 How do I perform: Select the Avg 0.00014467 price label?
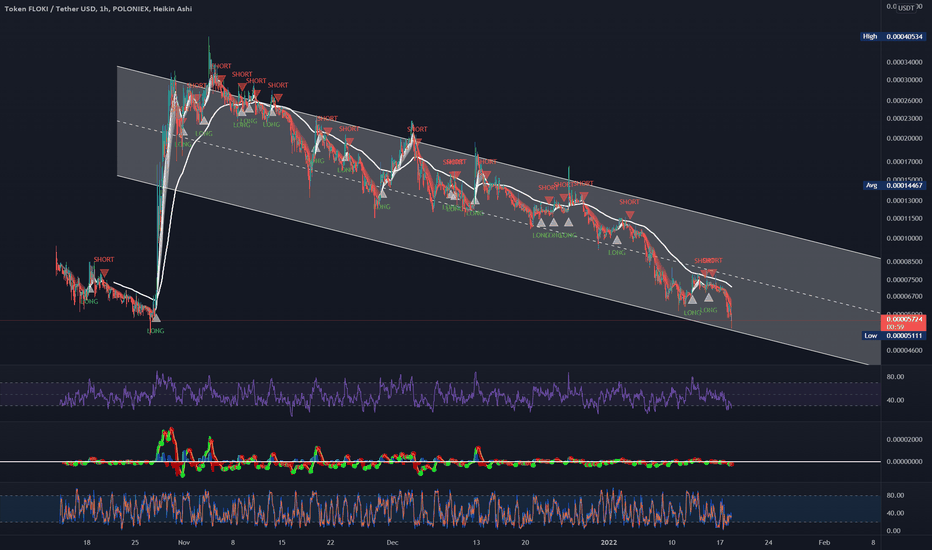pyautogui.click(x=894, y=186)
